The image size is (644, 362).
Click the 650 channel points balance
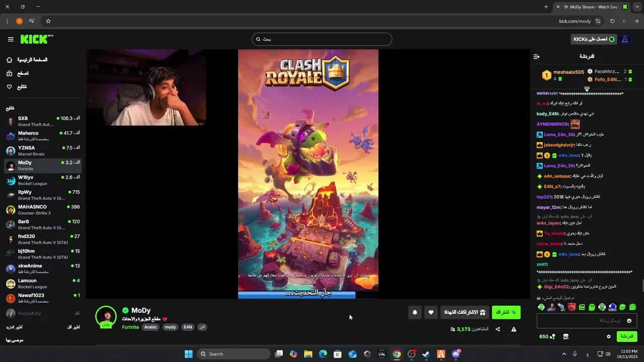tap(547, 336)
